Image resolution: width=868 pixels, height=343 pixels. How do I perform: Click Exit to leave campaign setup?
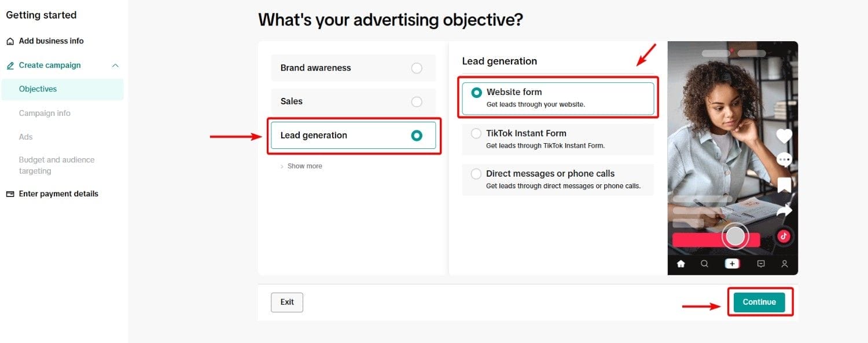pos(286,302)
